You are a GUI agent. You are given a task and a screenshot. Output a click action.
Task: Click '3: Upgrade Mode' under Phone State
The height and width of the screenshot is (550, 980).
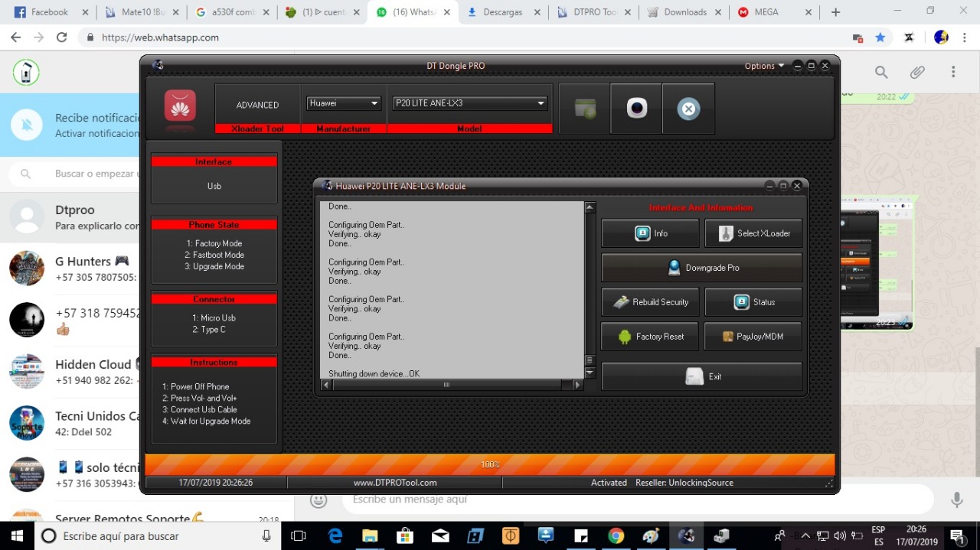point(214,266)
